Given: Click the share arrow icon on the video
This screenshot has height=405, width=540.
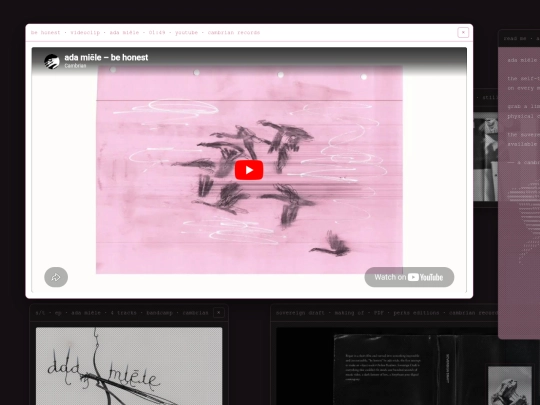Looking at the screenshot, I should (x=56, y=277).
